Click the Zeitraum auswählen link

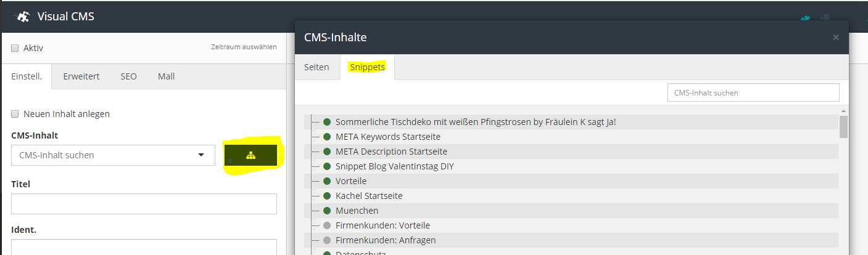pyautogui.click(x=244, y=47)
